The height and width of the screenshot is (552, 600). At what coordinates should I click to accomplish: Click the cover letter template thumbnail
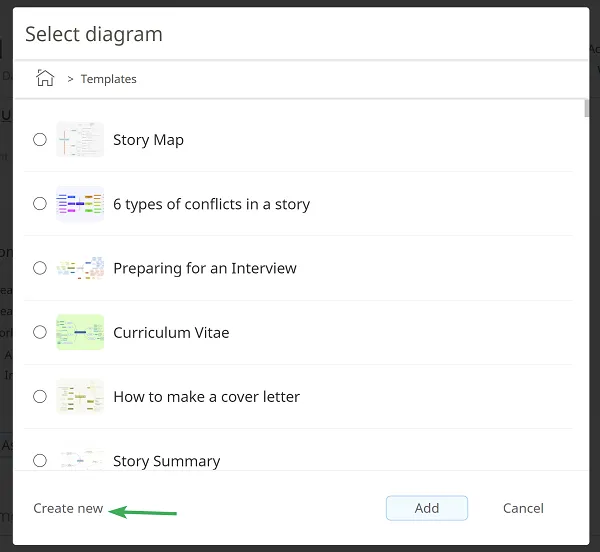coord(80,396)
